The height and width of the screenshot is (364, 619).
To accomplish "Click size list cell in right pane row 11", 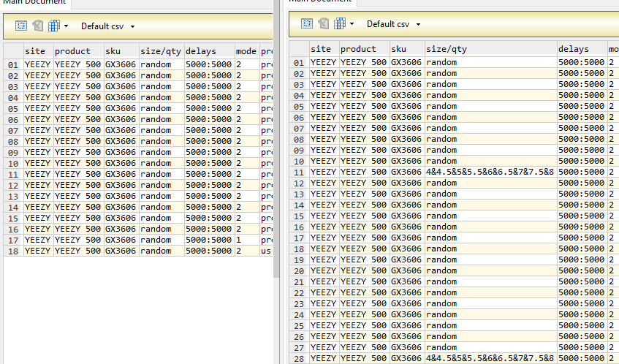I will pyautogui.click(x=490, y=172).
